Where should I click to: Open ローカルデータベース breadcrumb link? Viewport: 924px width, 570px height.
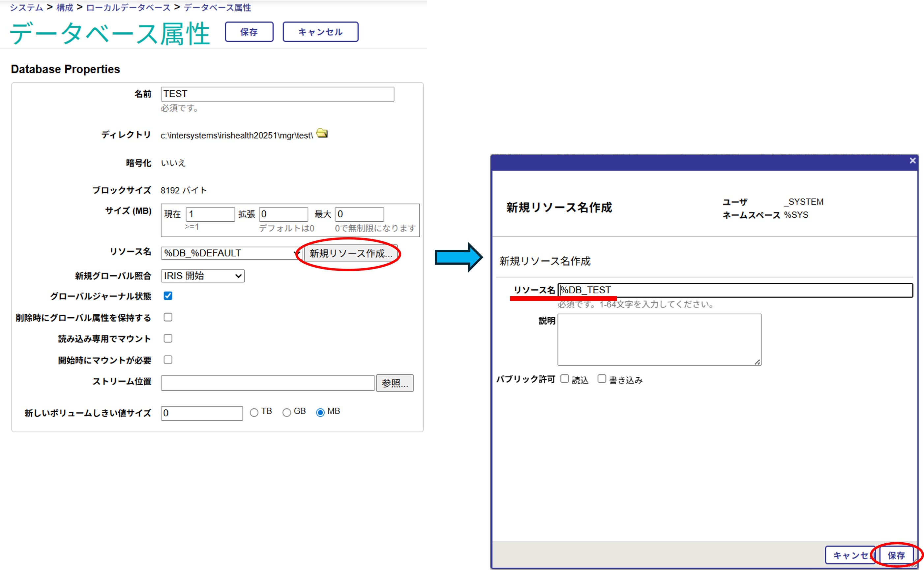(x=128, y=8)
